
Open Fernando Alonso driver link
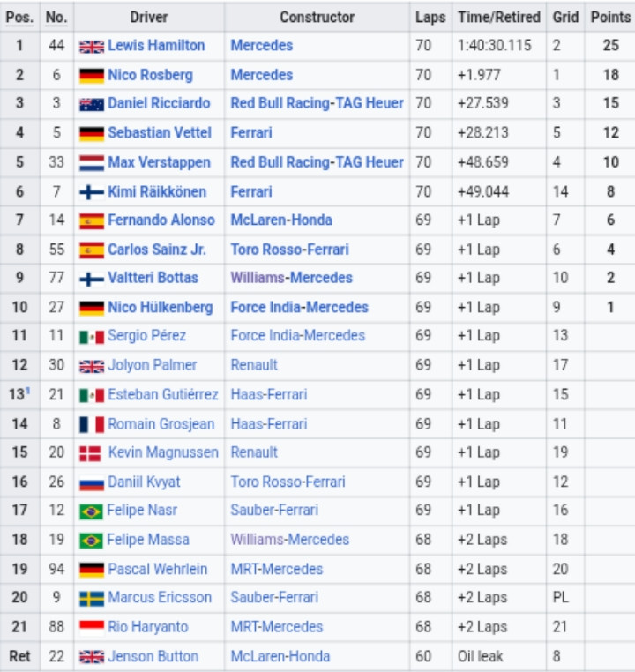click(161, 220)
